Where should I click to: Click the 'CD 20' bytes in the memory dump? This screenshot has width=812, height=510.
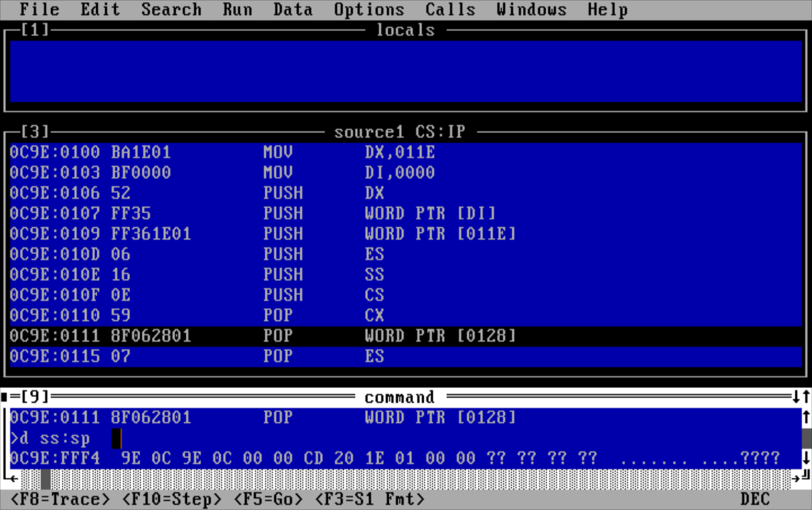[x=329, y=458]
